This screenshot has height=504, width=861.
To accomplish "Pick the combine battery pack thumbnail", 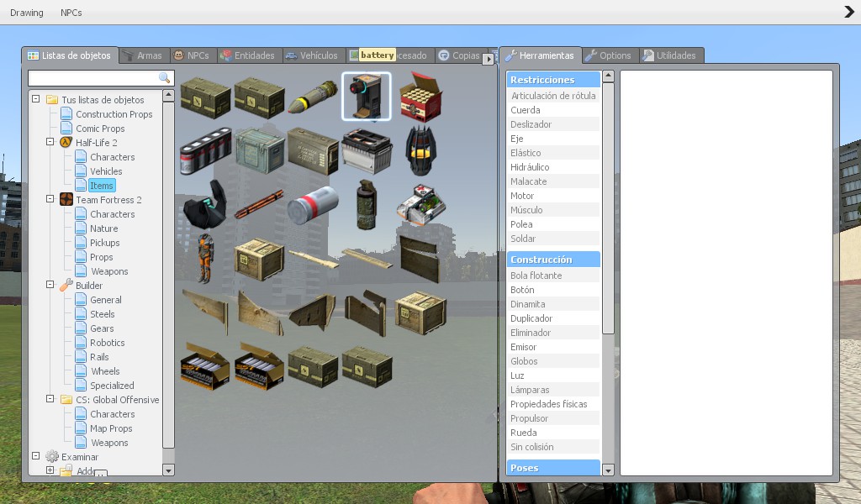I will tap(205, 150).
